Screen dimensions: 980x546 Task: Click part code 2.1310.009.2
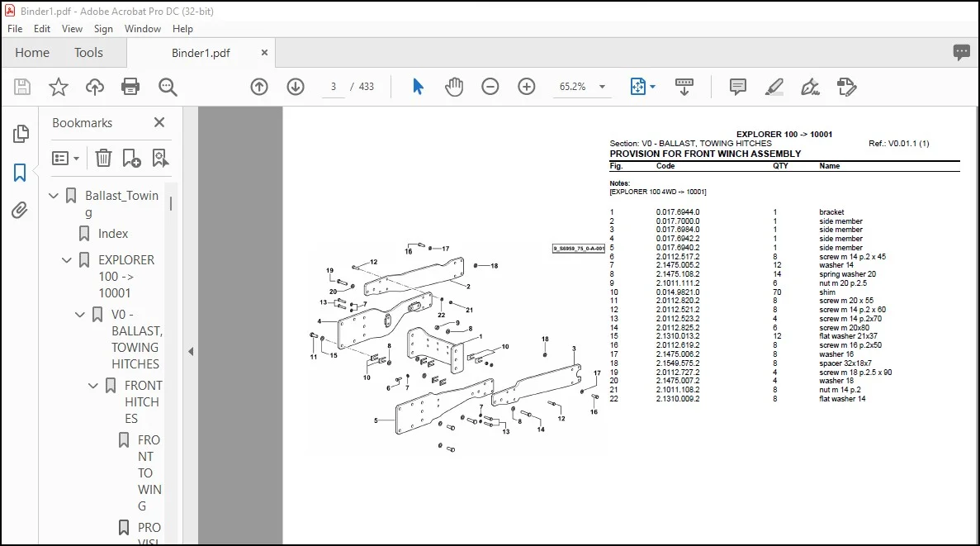678,398
